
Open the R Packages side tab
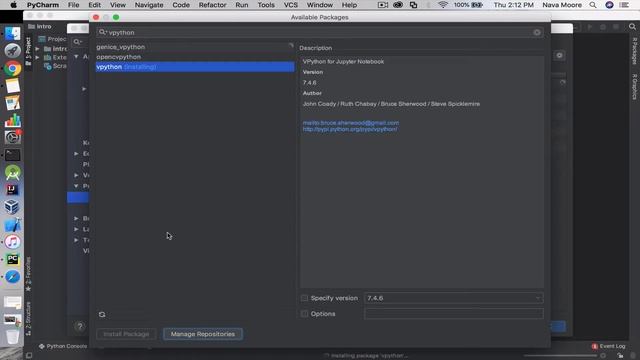point(635,51)
